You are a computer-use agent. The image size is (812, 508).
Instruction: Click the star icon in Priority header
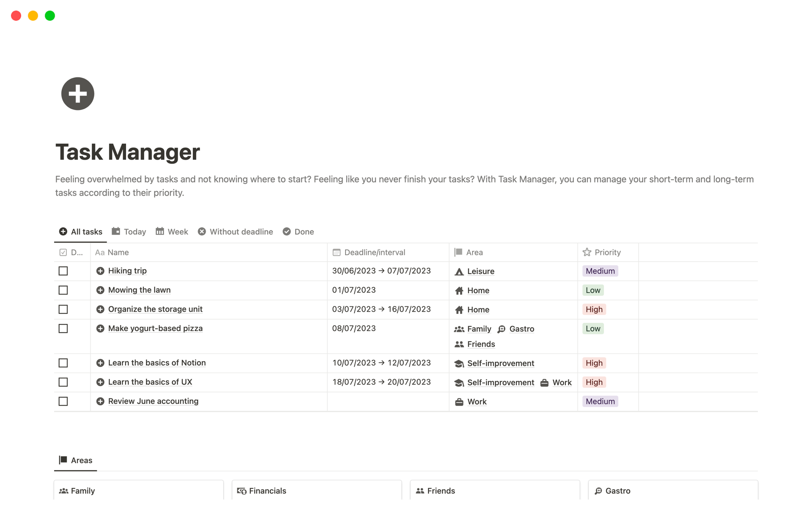coord(587,252)
